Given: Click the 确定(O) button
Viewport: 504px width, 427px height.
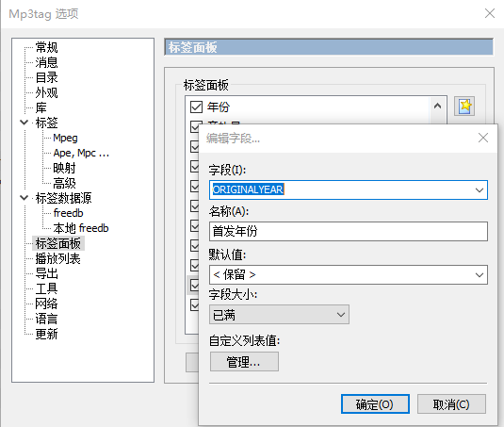Looking at the screenshot, I should coord(375,404).
